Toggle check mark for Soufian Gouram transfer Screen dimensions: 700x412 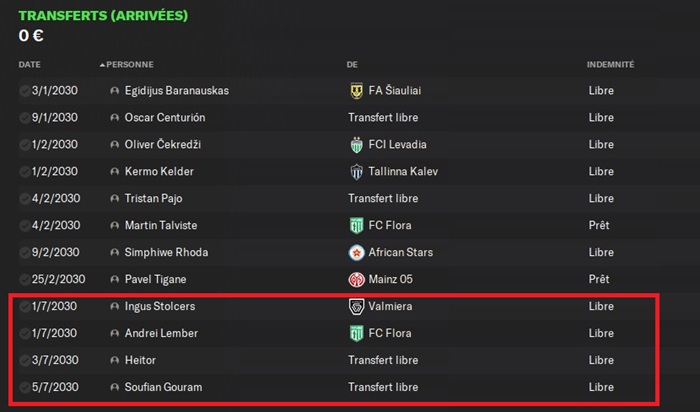point(25,387)
